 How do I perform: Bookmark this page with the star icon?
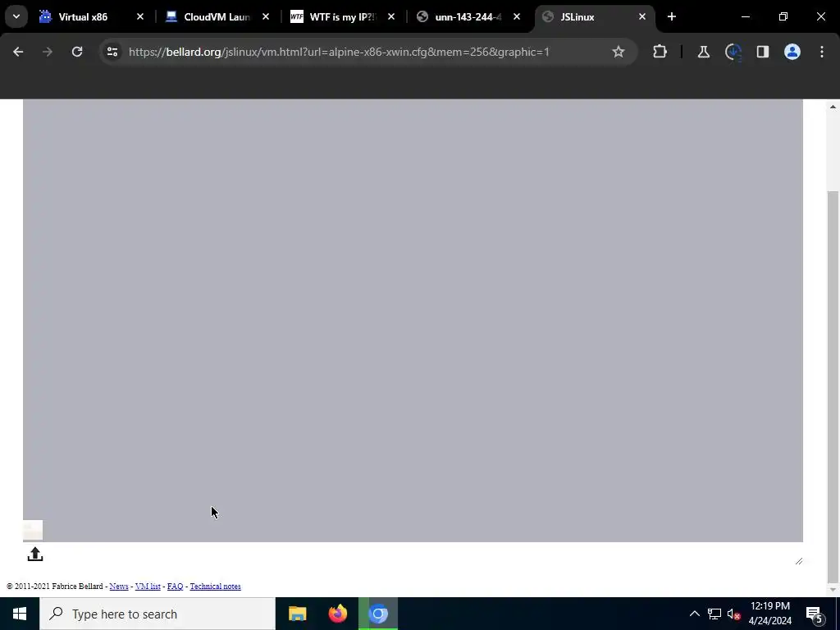pyautogui.click(x=619, y=52)
